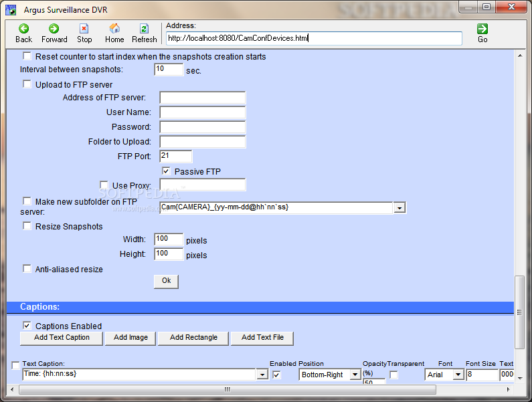Click the horizontal scrollbar right arrow

(508, 389)
